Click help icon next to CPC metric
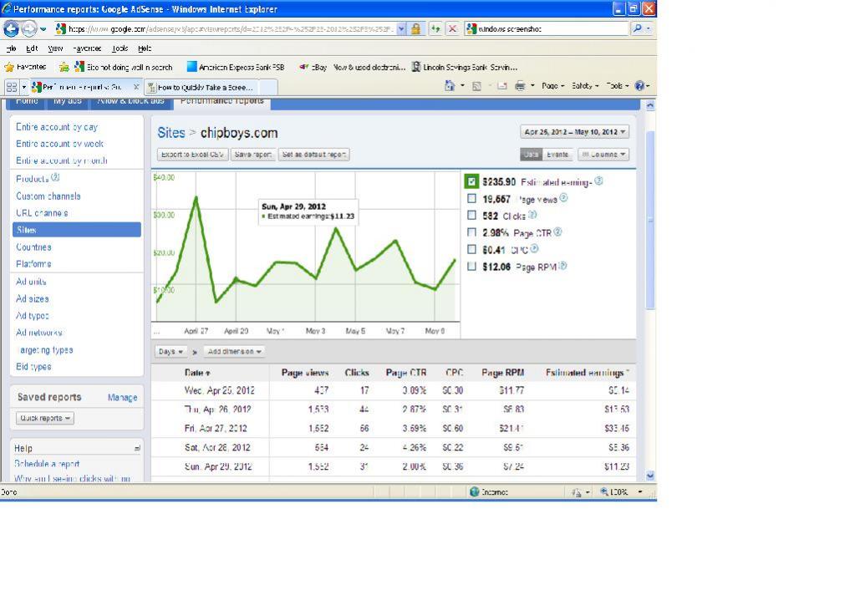 pyautogui.click(x=534, y=248)
